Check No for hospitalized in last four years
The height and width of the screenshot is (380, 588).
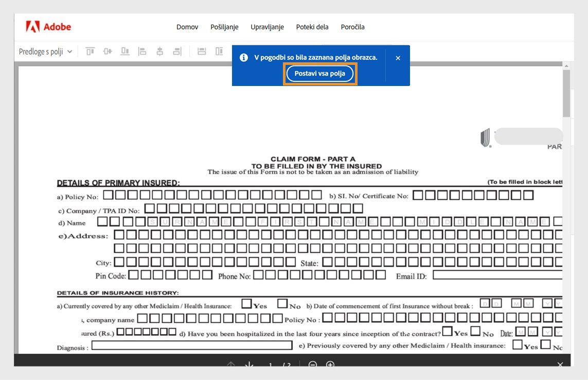click(x=475, y=331)
